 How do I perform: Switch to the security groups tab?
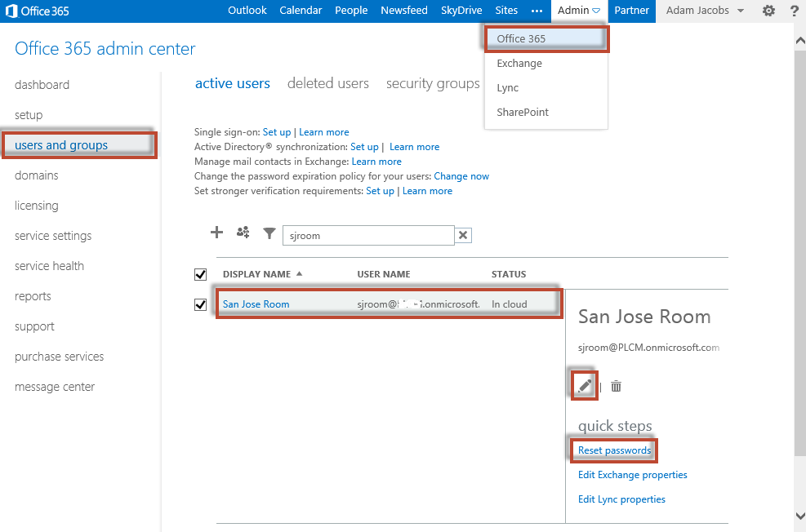433,84
